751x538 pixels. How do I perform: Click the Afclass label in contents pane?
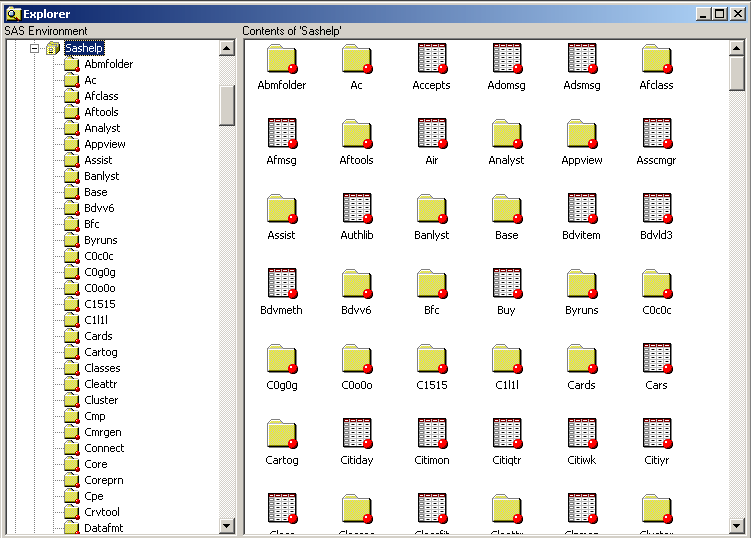[x=657, y=85]
